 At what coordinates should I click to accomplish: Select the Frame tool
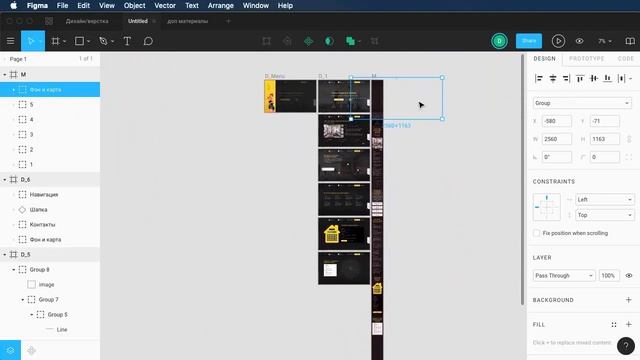(56, 41)
